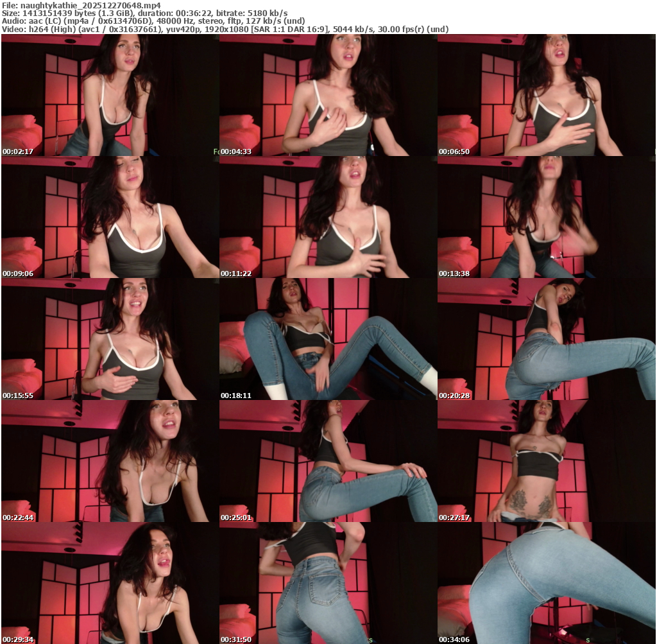
Task: Click the thumbnail stamped 00:02:17
Action: (x=110, y=95)
